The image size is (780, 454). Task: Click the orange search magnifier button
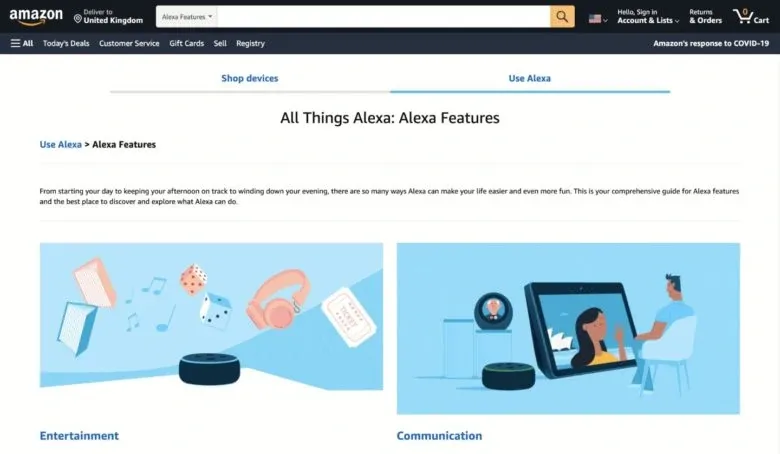coord(562,16)
